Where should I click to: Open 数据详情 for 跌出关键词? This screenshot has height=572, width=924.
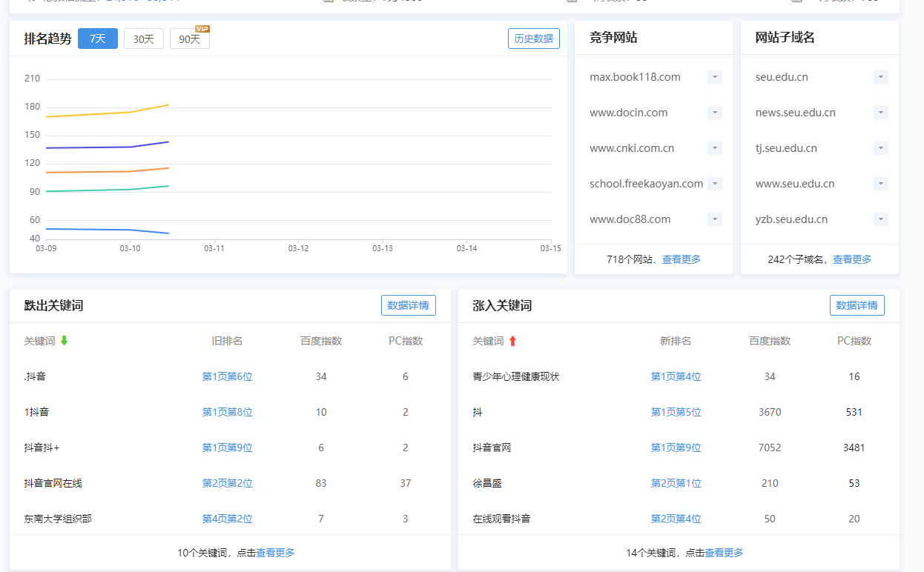coord(409,305)
